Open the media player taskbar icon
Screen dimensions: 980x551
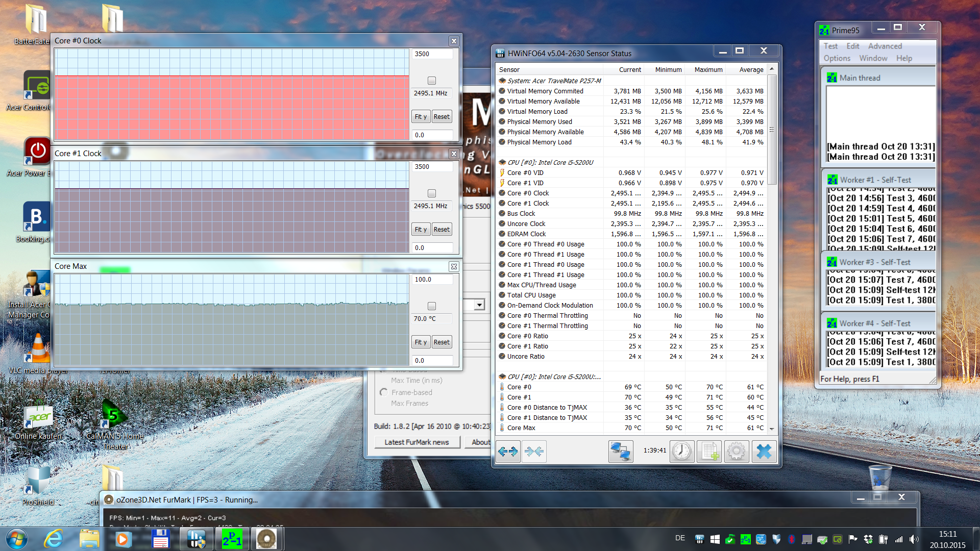click(x=123, y=539)
